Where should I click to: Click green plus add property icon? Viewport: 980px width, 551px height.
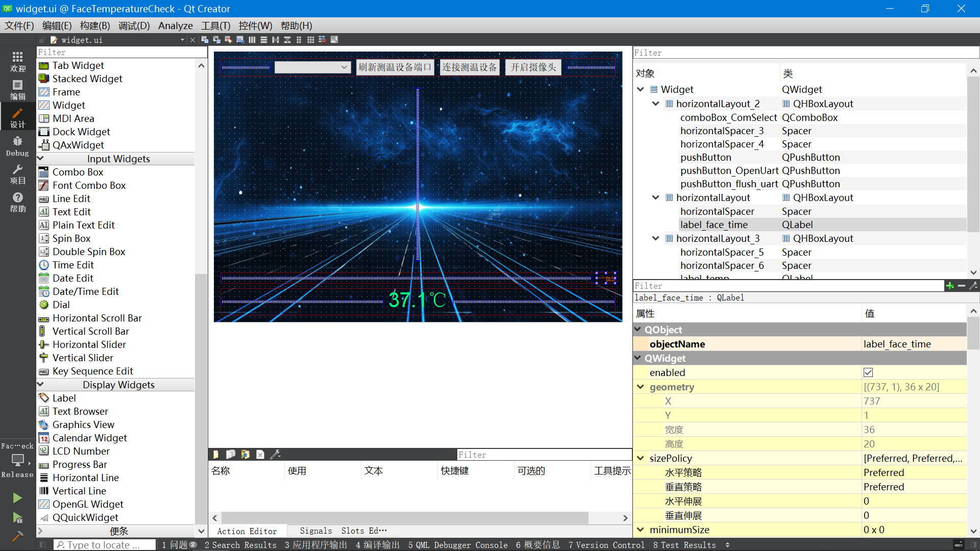click(950, 286)
